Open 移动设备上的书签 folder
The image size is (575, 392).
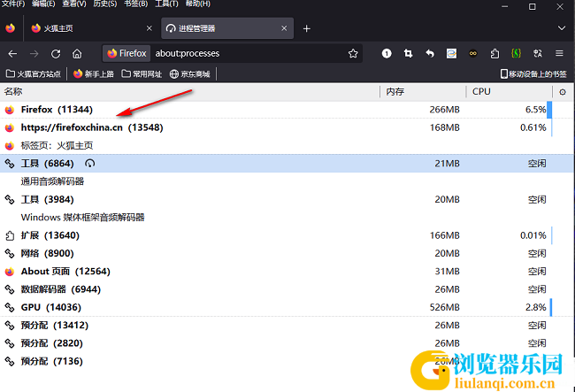[x=533, y=74]
